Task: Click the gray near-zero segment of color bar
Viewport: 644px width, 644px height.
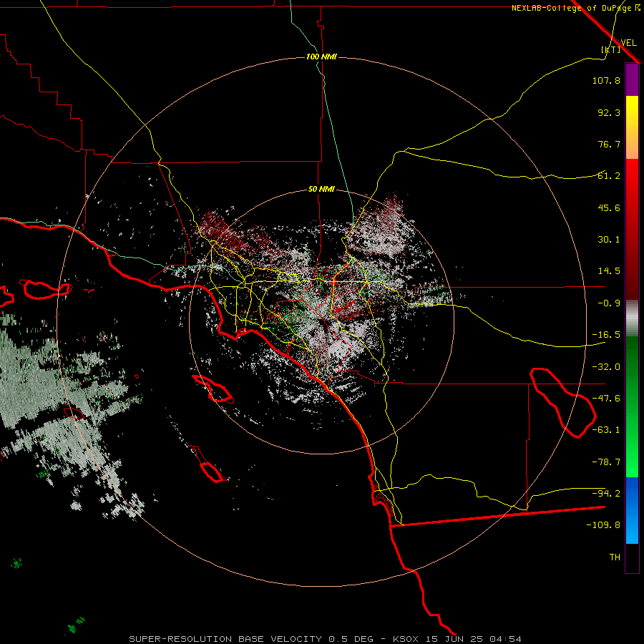Action: [x=632, y=318]
